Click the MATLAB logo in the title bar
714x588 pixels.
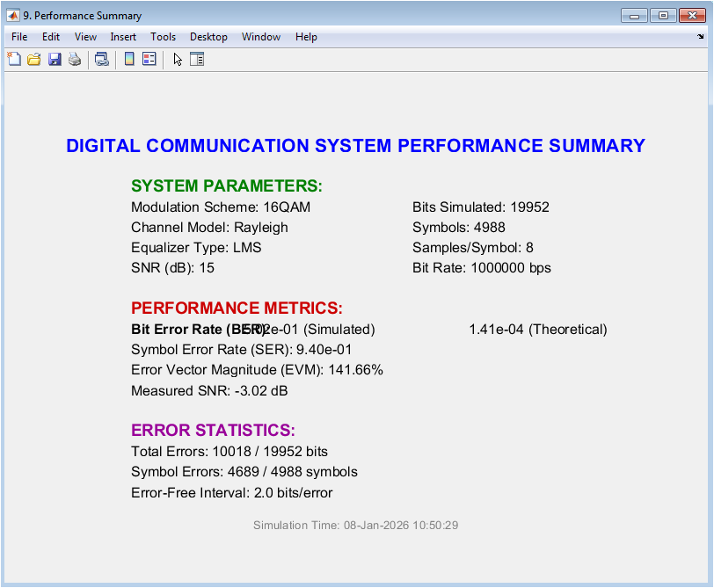(x=14, y=16)
